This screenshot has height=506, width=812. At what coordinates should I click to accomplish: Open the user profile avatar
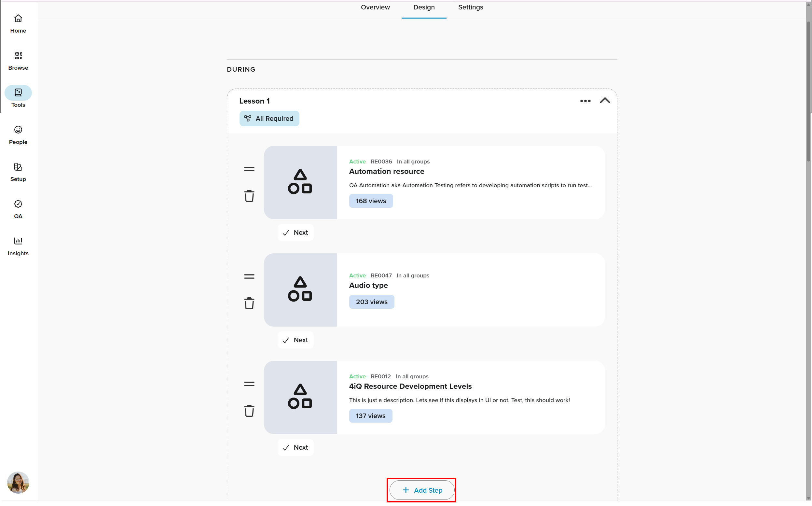point(18,482)
